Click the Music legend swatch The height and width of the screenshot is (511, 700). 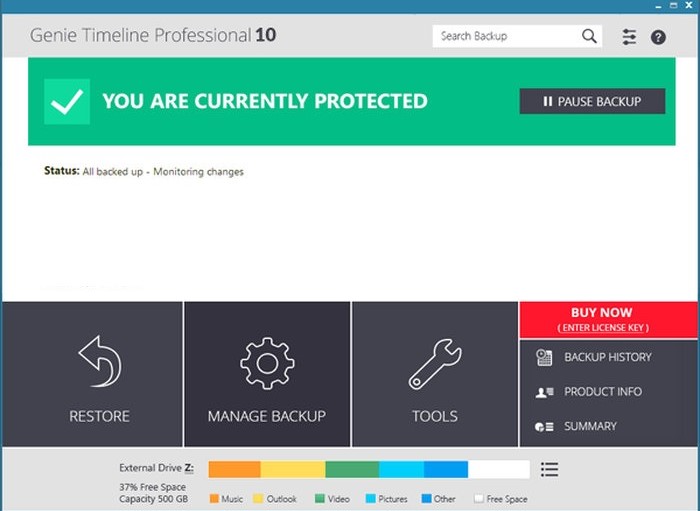tap(214, 499)
